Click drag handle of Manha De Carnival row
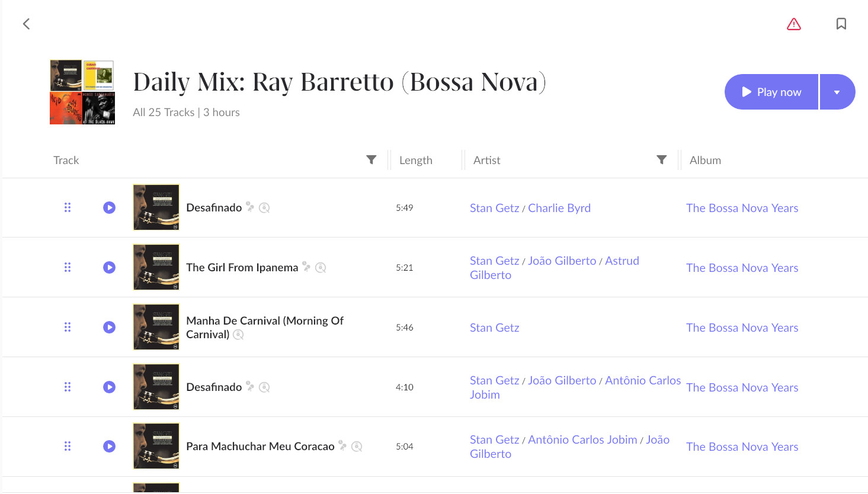 point(68,327)
